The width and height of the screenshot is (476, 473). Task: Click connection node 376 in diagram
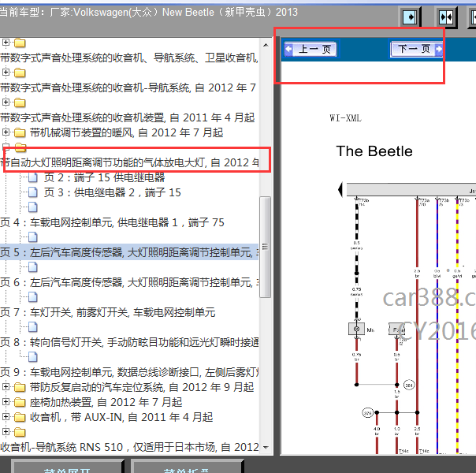367,412
